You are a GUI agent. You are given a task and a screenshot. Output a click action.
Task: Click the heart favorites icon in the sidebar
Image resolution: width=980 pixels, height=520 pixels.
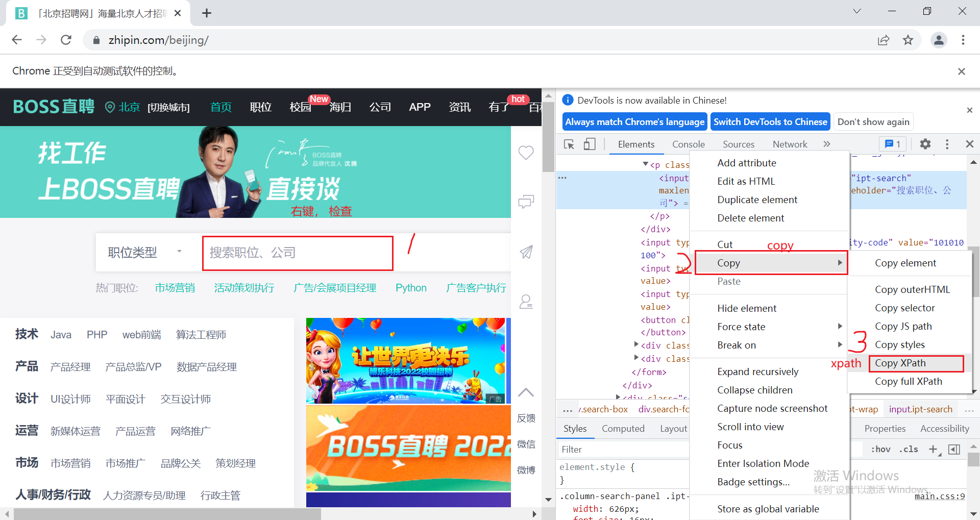(x=526, y=153)
